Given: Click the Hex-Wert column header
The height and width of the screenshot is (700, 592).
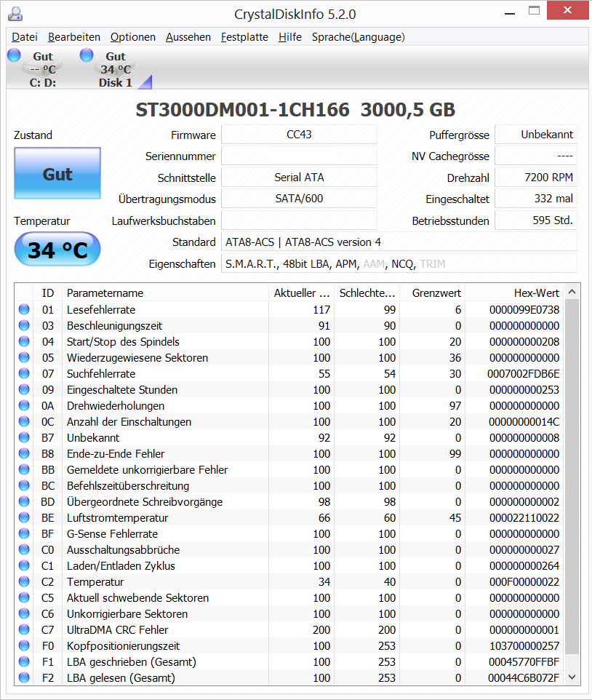Looking at the screenshot, I should [515, 293].
